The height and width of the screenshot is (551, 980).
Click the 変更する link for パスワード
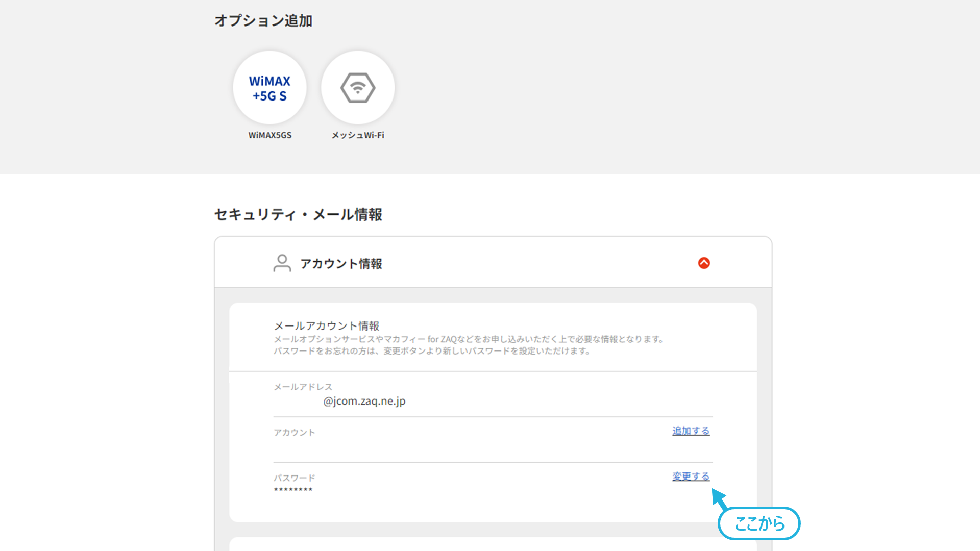point(691,476)
